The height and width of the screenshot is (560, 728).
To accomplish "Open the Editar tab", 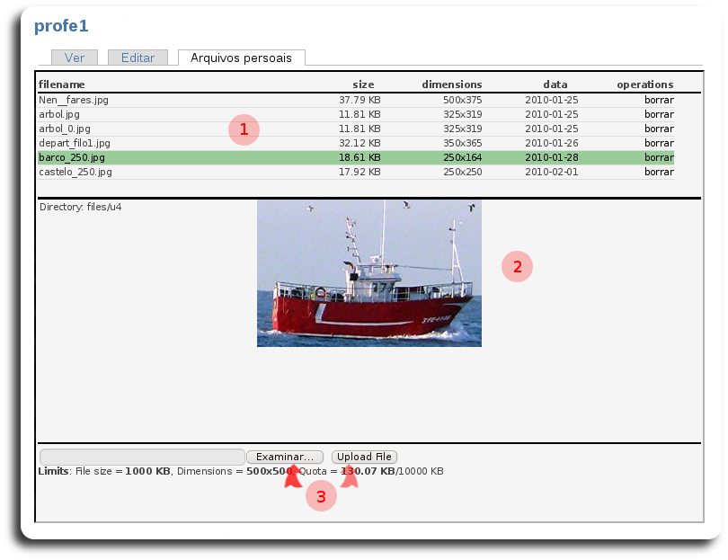I will pyautogui.click(x=138, y=58).
